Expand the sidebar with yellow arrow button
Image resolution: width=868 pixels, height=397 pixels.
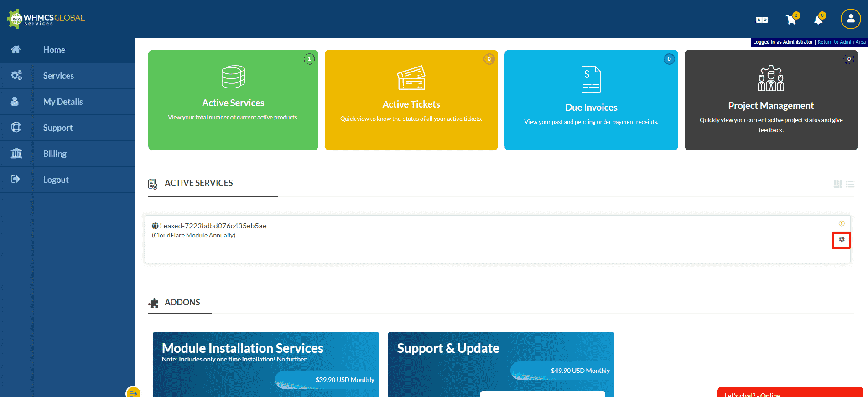tap(133, 392)
